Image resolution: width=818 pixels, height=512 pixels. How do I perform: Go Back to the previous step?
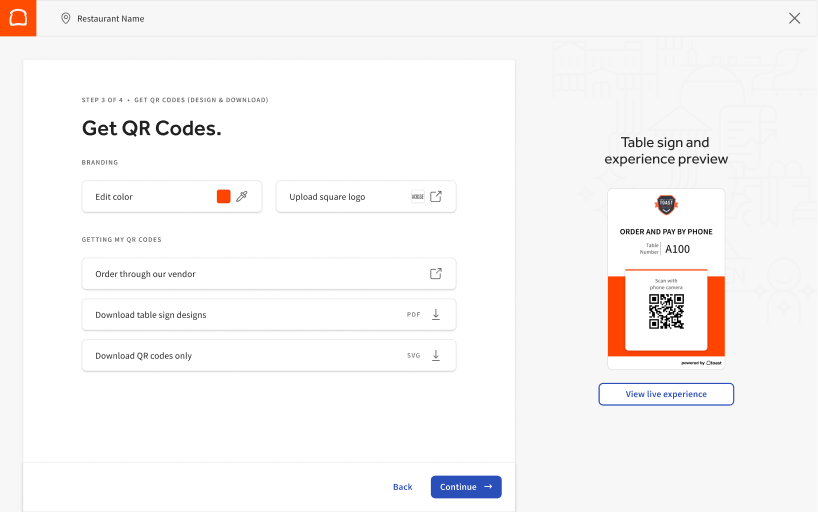pyautogui.click(x=402, y=487)
